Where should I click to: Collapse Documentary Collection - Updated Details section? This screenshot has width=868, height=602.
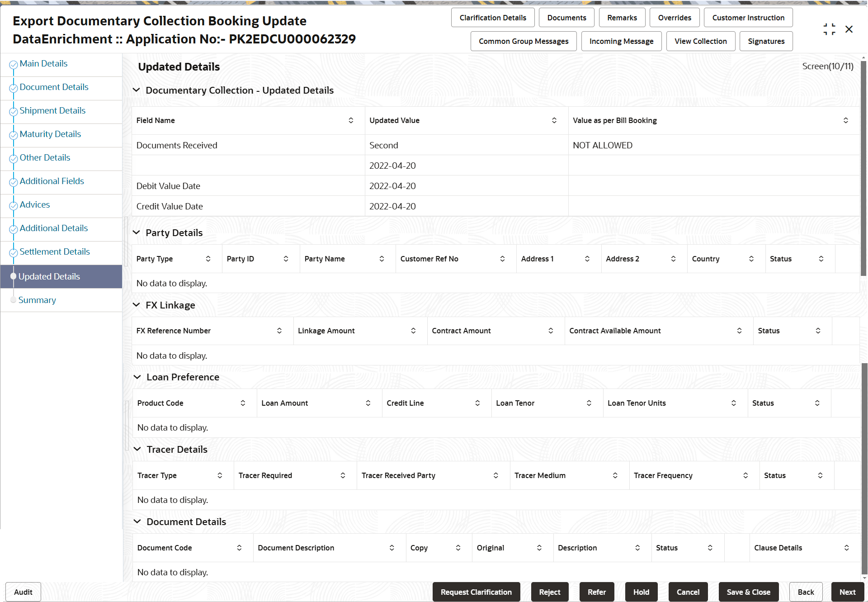coord(136,90)
